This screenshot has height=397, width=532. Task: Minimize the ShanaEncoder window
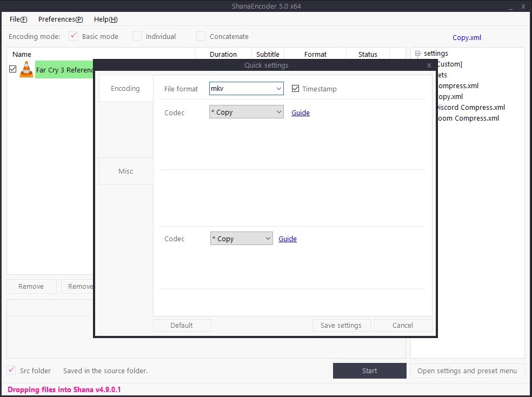click(x=510, y=6)
